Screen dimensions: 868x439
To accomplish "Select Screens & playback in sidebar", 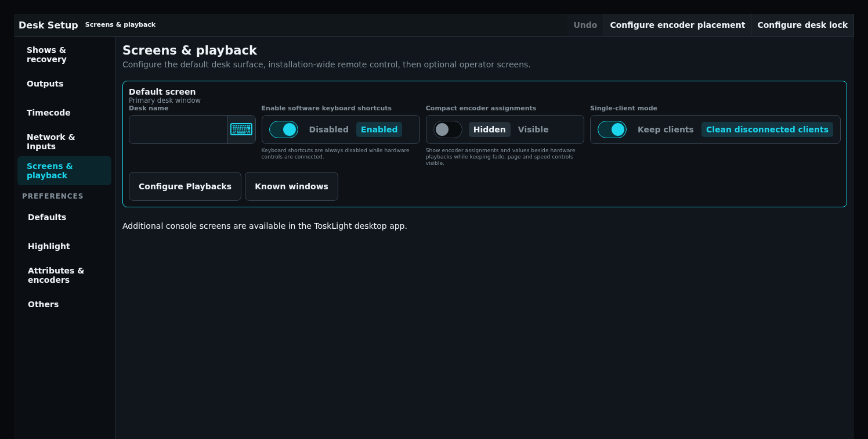I will pos(64,171).
